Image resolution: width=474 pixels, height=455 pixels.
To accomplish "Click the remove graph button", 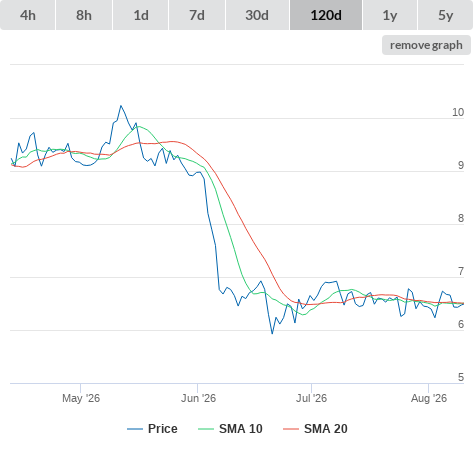I will coord(426,45).
